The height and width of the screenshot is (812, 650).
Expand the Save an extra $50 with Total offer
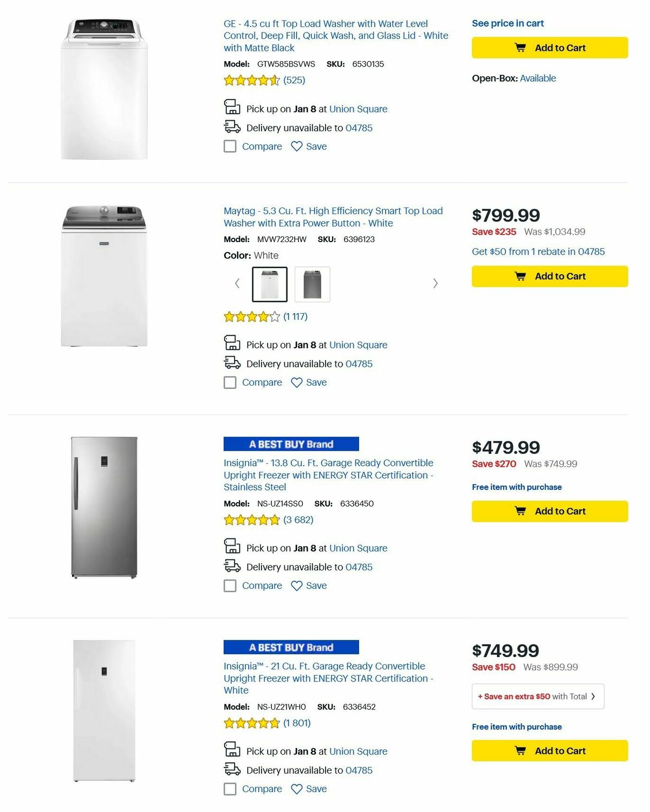tap(537, 697)
